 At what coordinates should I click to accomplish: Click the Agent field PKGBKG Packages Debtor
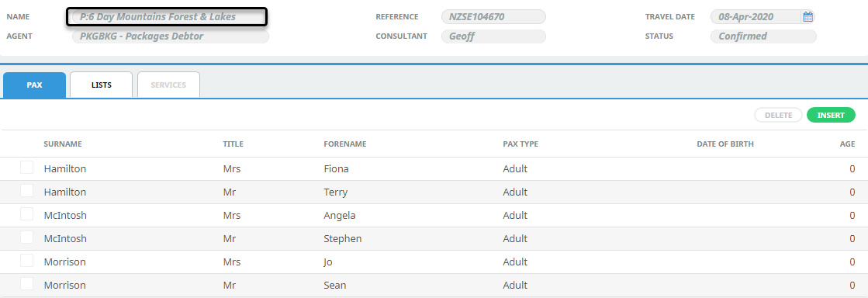tap(171, 36)
